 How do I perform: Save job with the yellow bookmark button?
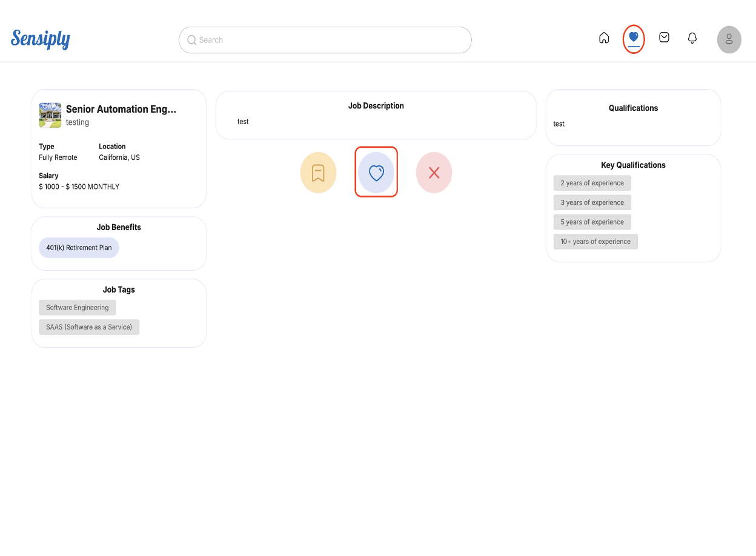click(x=318, y=173)
